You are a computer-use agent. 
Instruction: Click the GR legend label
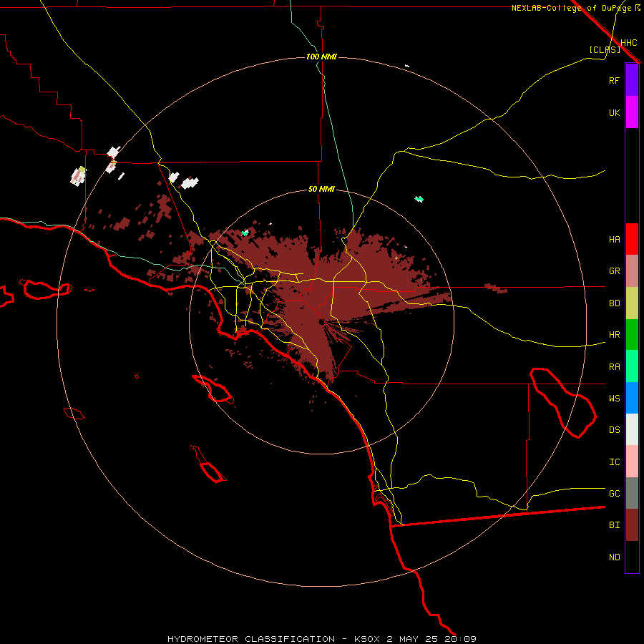pos(614,271)
